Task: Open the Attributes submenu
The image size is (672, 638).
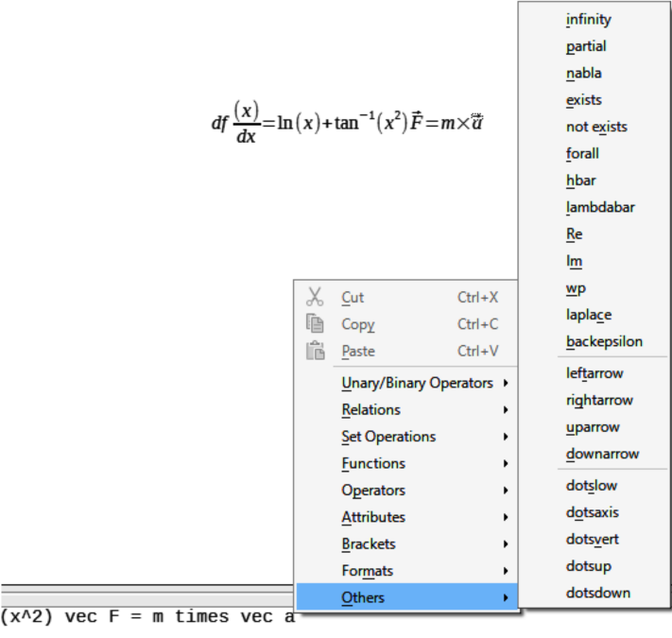Action: (373, 517)
